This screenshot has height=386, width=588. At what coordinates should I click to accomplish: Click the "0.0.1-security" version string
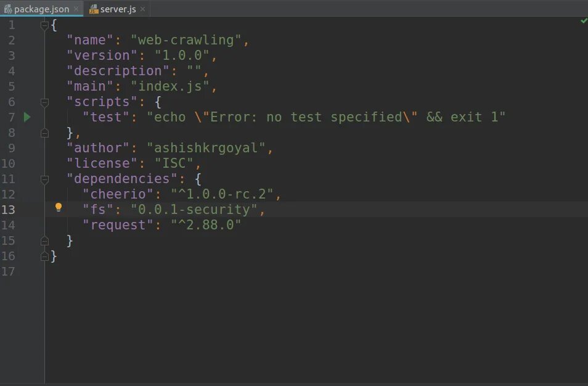[x=194, y=209]
